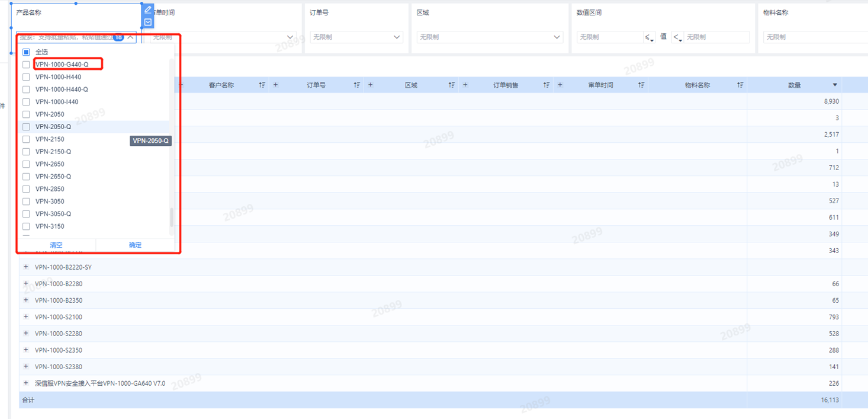Viewport: 868px width, 419px height.
Task: Open the 订单号 filter dropdown
Action: pos(356,37)
